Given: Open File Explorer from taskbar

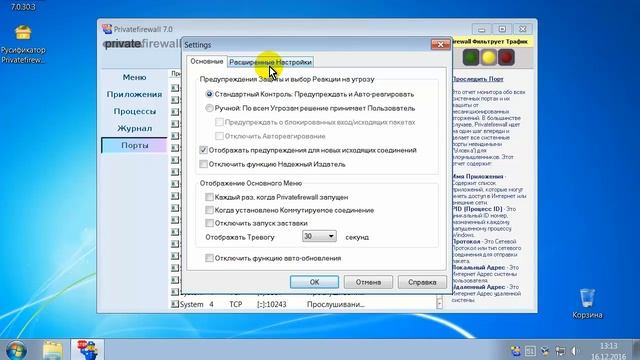Looking at the screenshot, I should pos(53,351).
